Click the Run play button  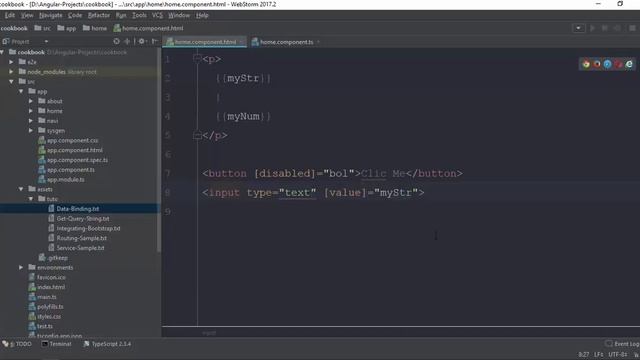click(592, 28)
